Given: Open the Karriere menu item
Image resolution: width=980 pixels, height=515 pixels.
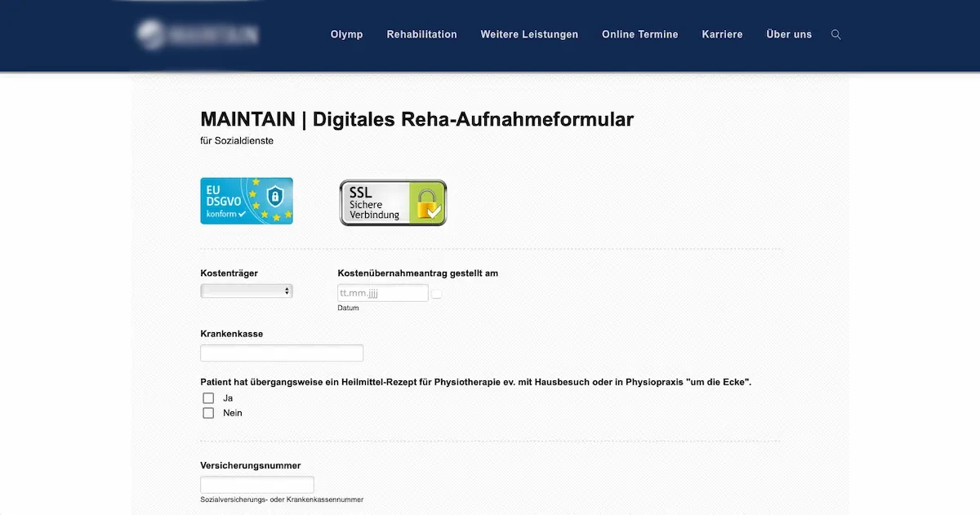Looking at the screenshot, I should point(722,34).
